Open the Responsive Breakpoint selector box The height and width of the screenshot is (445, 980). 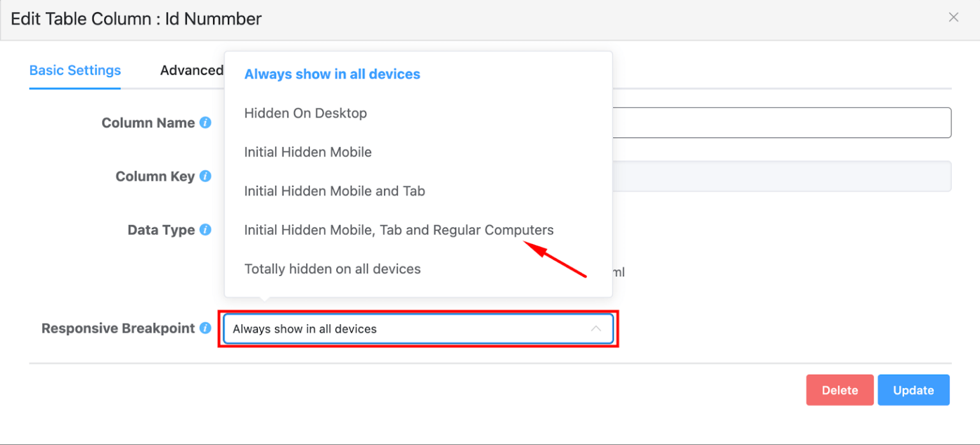click(x=419, y=329)
